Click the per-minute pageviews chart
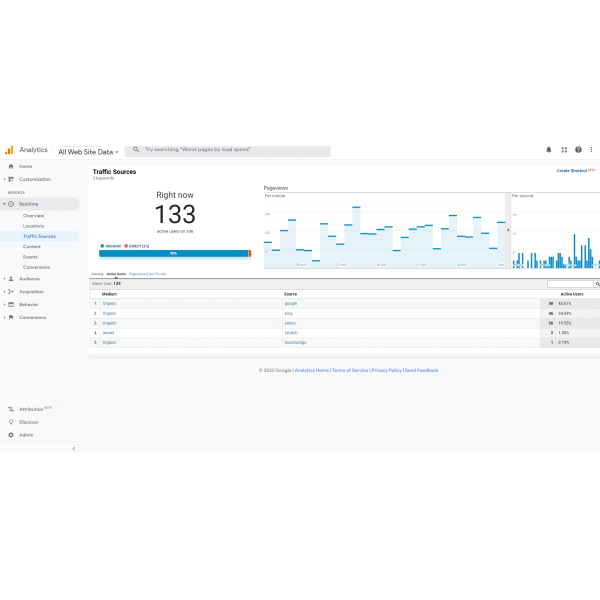The width and height of the screenshot is (600, 600). (x=385, y=230)
